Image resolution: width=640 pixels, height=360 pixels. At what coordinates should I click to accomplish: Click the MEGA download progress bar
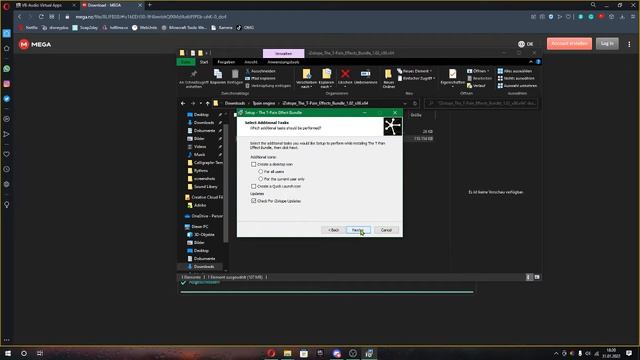click(327, 292)
